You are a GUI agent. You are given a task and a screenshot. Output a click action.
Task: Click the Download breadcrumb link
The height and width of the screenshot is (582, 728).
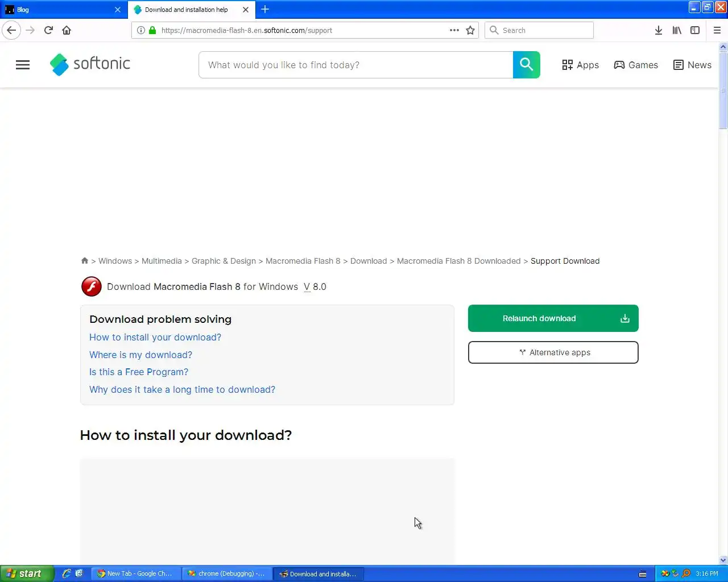click(x=369, y=261)
